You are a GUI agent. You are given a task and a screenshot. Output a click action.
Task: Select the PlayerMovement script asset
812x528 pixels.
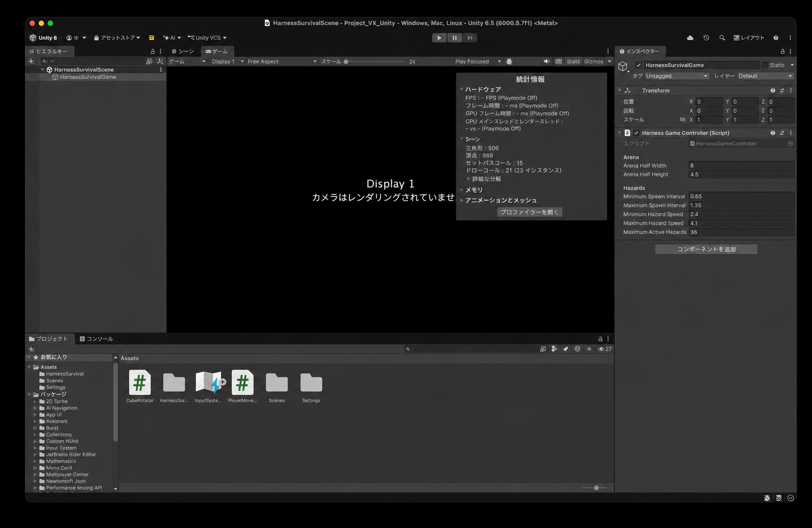point(243,386)
